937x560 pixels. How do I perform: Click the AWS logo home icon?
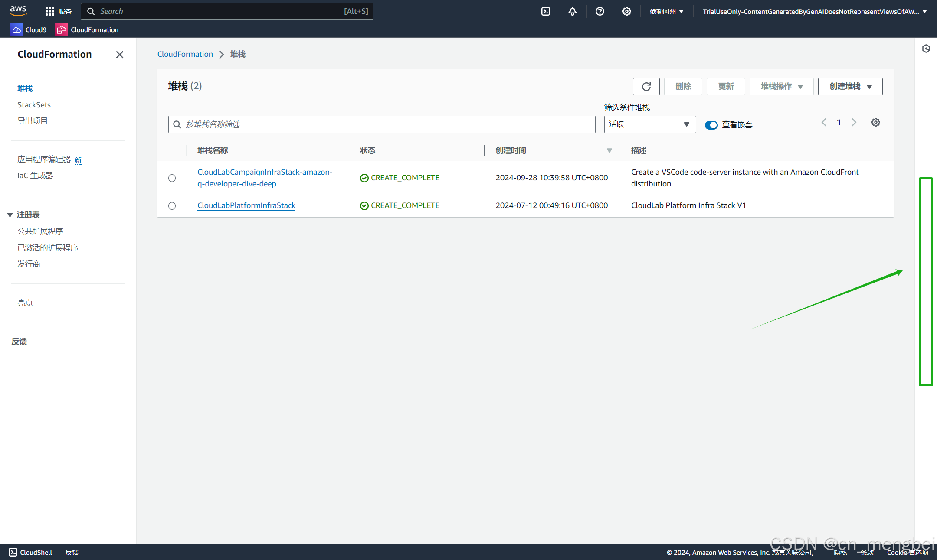(18, 11)
